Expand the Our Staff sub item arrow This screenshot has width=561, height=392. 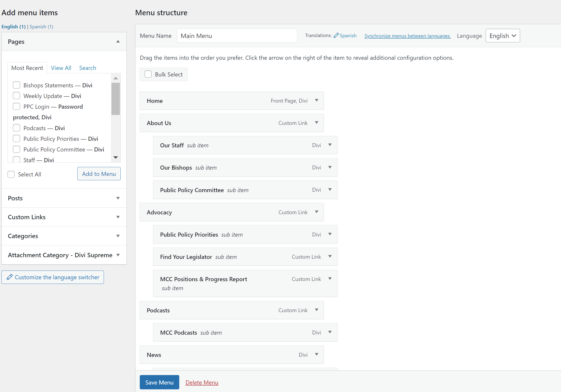tap(330, 145)
